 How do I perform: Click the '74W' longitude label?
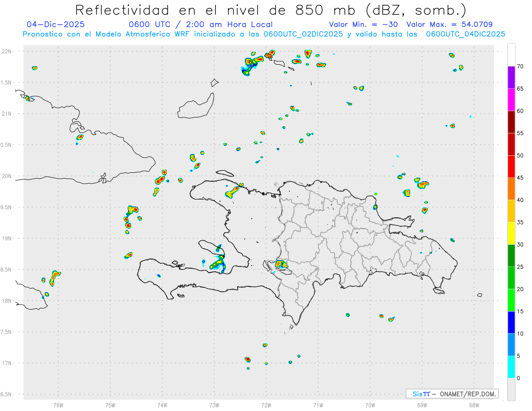[162, 405]
